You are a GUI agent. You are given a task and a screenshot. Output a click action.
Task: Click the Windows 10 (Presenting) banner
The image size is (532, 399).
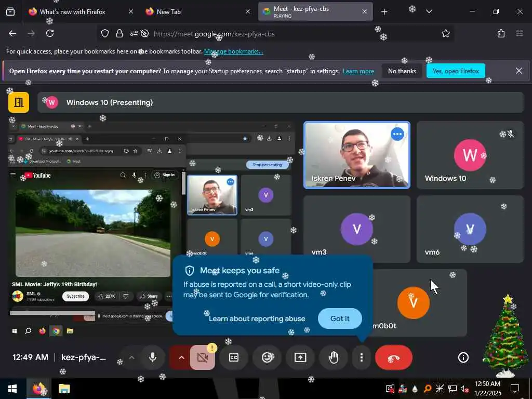280,102
